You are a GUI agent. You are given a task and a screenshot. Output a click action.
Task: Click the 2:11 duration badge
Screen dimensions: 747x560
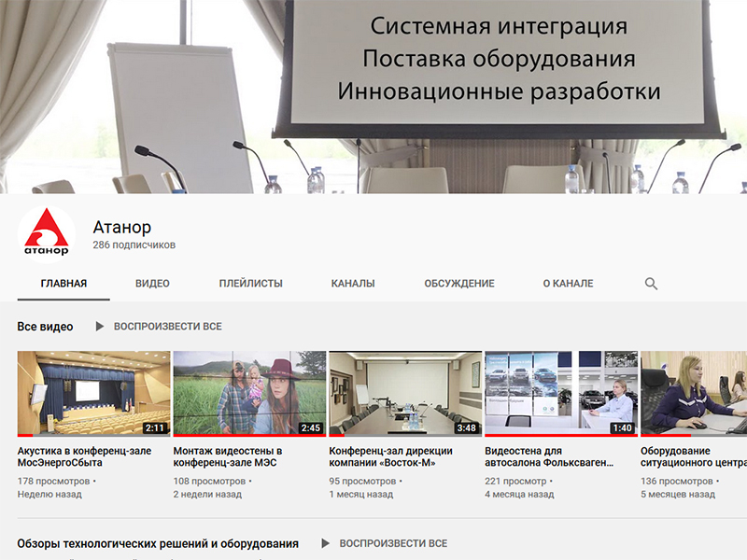[155, 427]
